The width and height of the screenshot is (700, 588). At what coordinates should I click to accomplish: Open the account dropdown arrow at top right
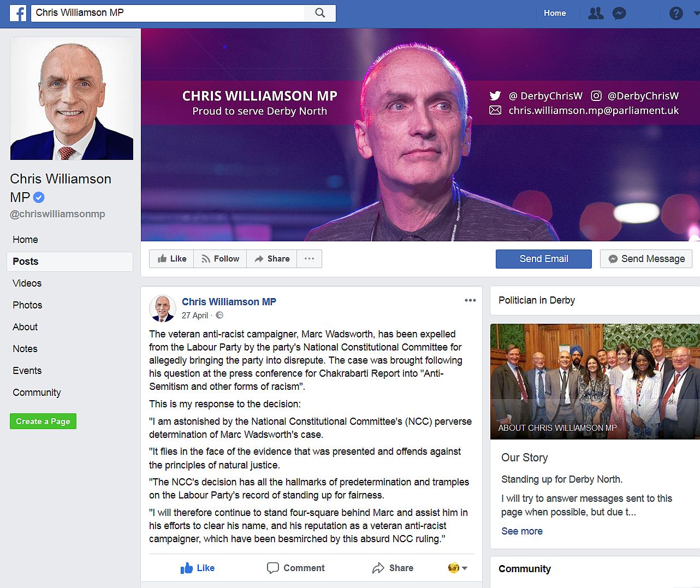(x=696, y=13)
